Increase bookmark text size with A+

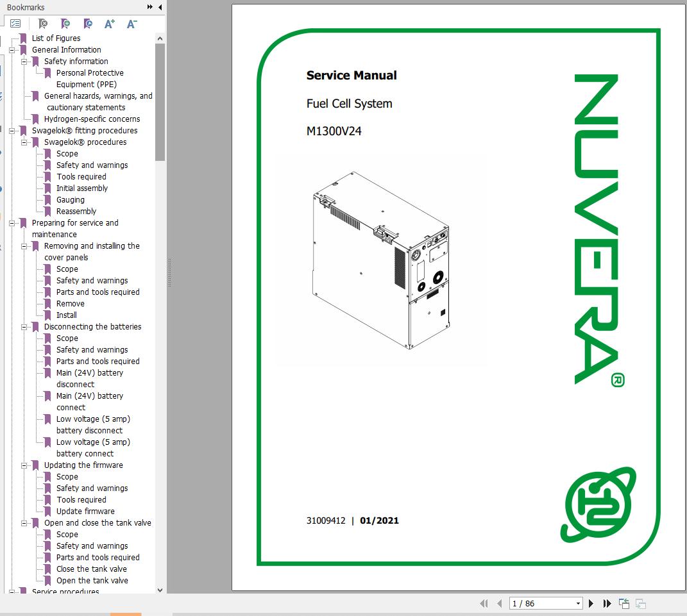click(110, 24)
